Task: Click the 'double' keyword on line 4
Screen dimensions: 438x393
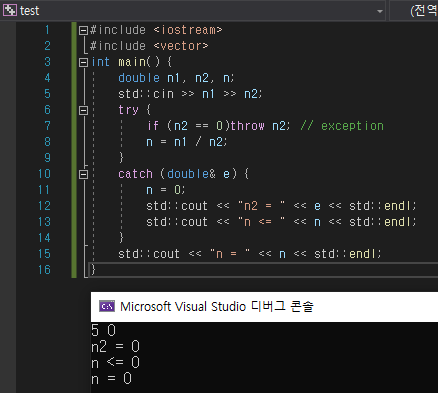Action: pos(139,78)
